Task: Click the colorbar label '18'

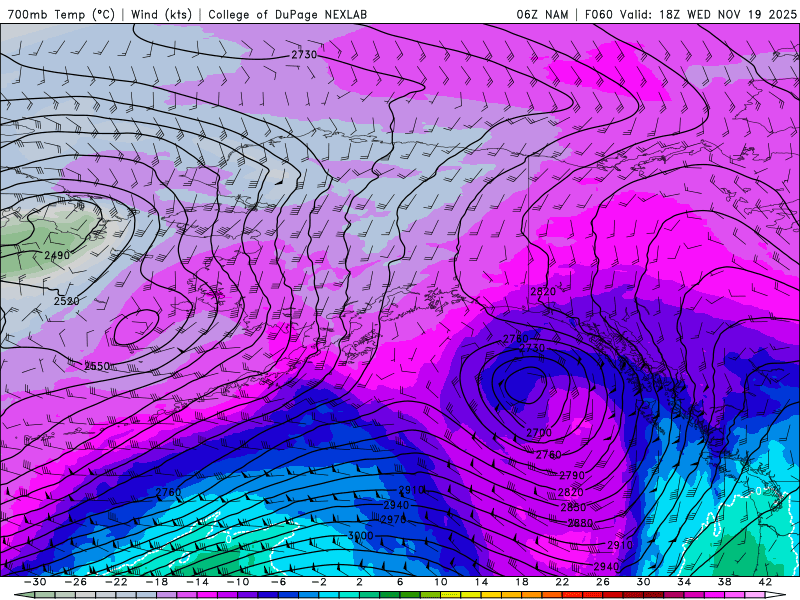Action: (x=521, y=582)
